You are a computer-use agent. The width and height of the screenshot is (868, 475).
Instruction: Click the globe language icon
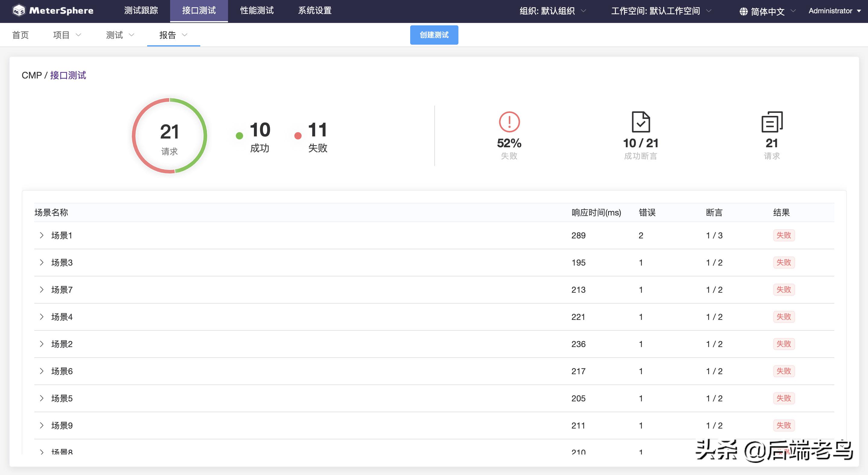click(x=743, y=11)
